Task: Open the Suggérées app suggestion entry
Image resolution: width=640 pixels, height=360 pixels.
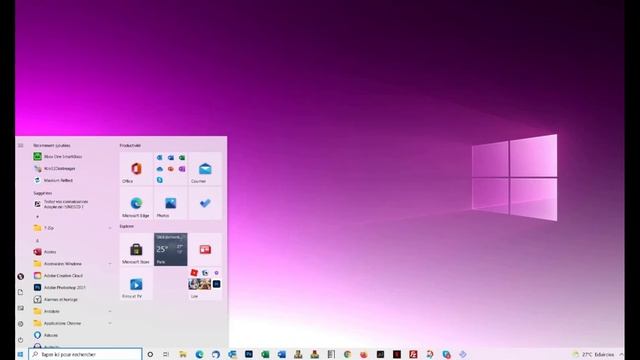Action: 73,204
